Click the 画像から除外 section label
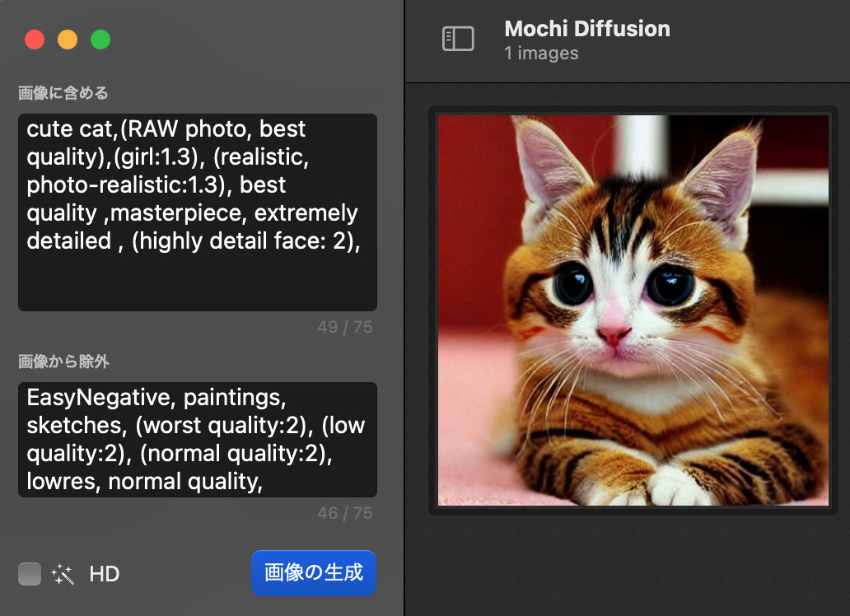The image size is (850, 616). 63,362
